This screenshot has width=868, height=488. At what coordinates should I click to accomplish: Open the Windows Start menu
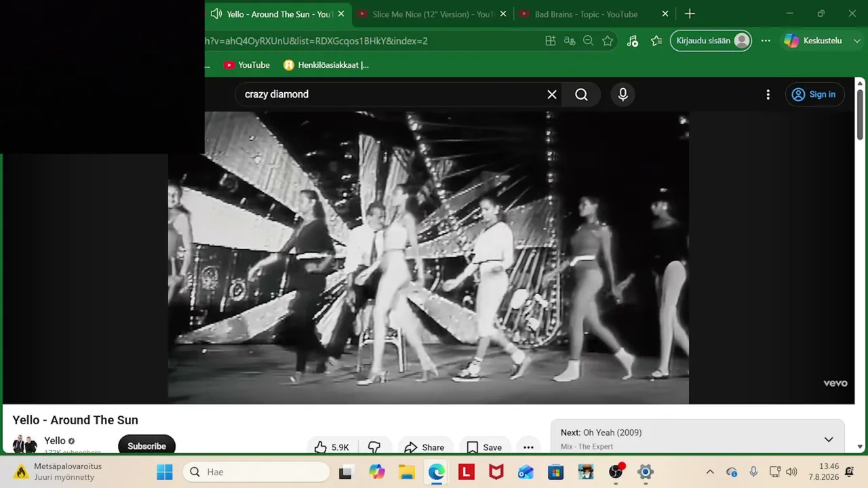pos(165,472)
